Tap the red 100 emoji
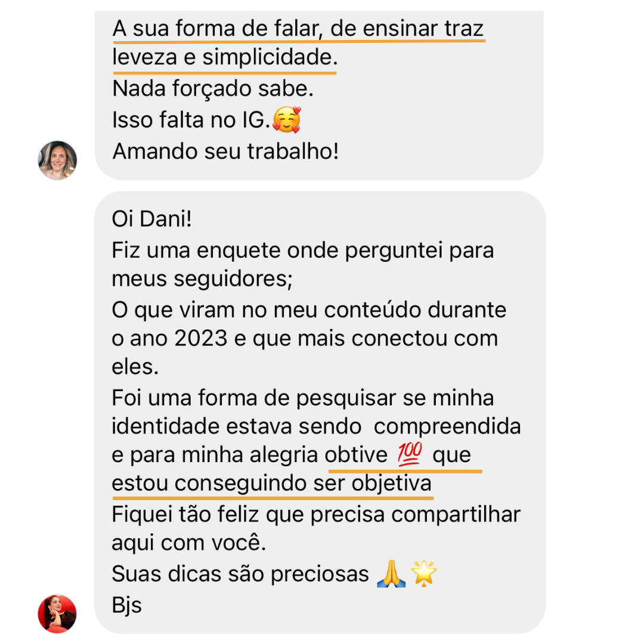 click(x=410, y=454)
